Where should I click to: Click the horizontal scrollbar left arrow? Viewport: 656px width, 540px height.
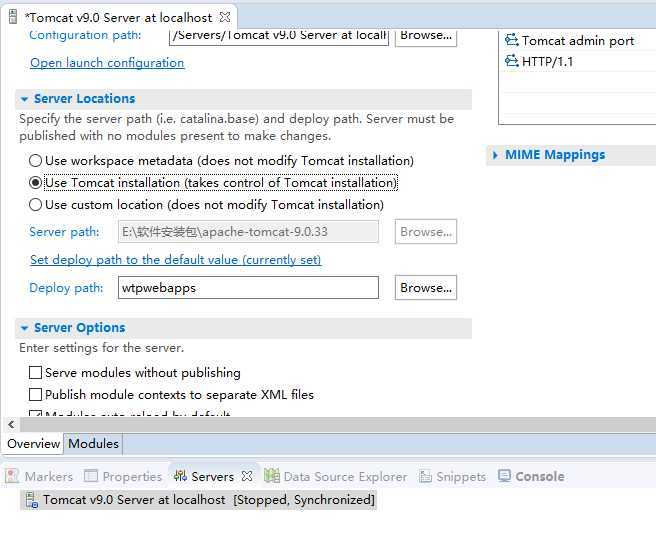11,425
